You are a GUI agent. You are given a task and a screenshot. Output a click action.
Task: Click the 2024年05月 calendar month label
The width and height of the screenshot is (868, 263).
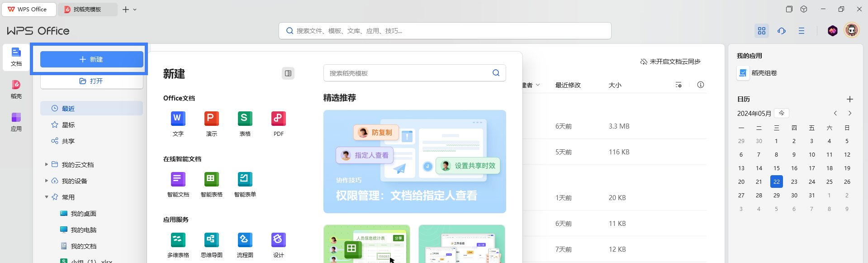coord(754,113)
